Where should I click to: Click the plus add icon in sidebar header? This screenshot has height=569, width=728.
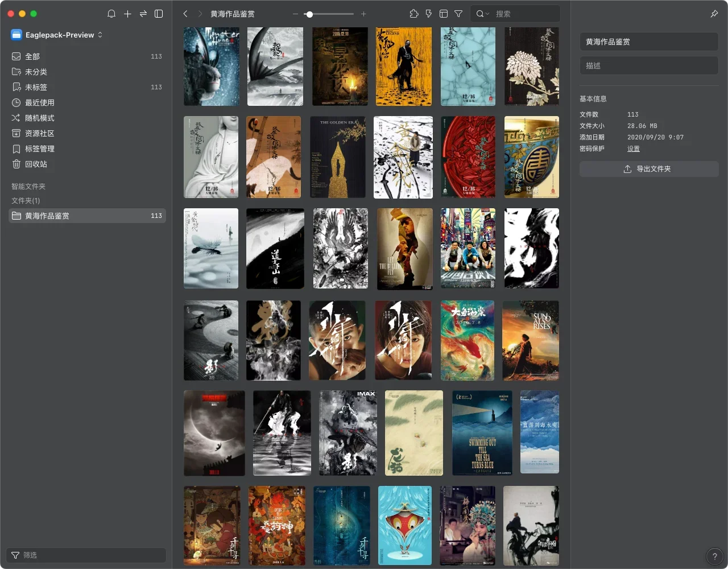tap(127, 14)
